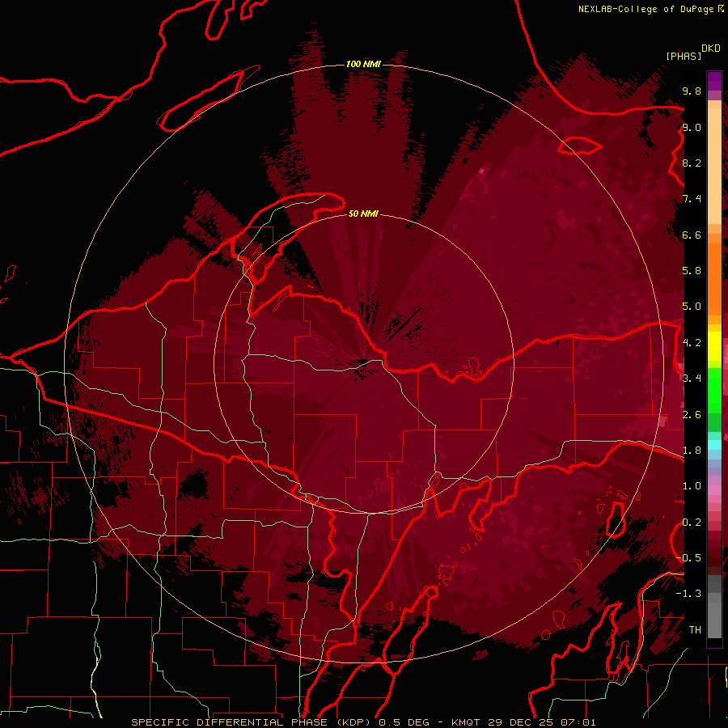Pick the yellow segment of the color bar

point(714,345)
